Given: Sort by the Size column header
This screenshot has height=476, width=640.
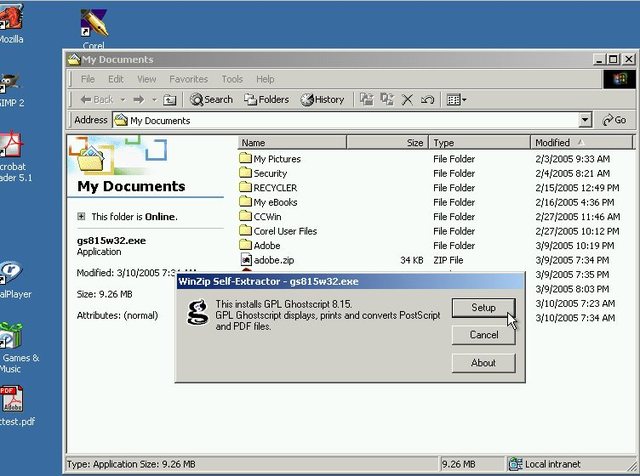Looking at the screenshot, I should (x=387, y=142).
